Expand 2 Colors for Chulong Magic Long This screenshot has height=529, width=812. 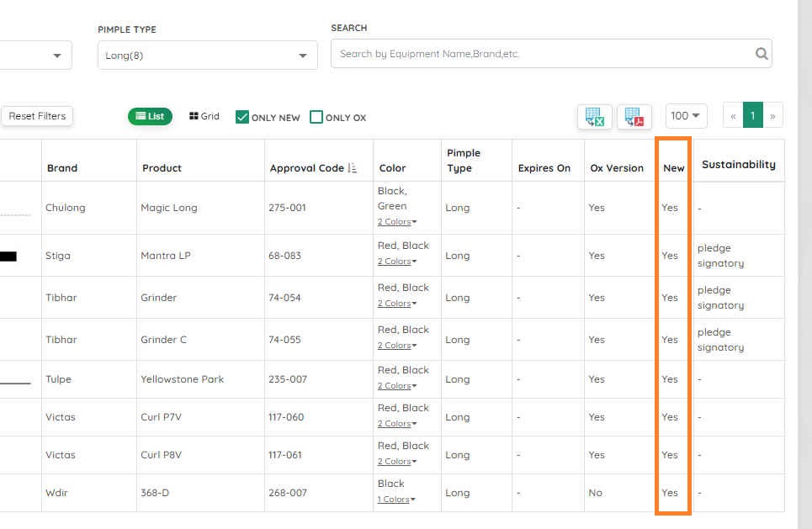(x=396, y=221)
